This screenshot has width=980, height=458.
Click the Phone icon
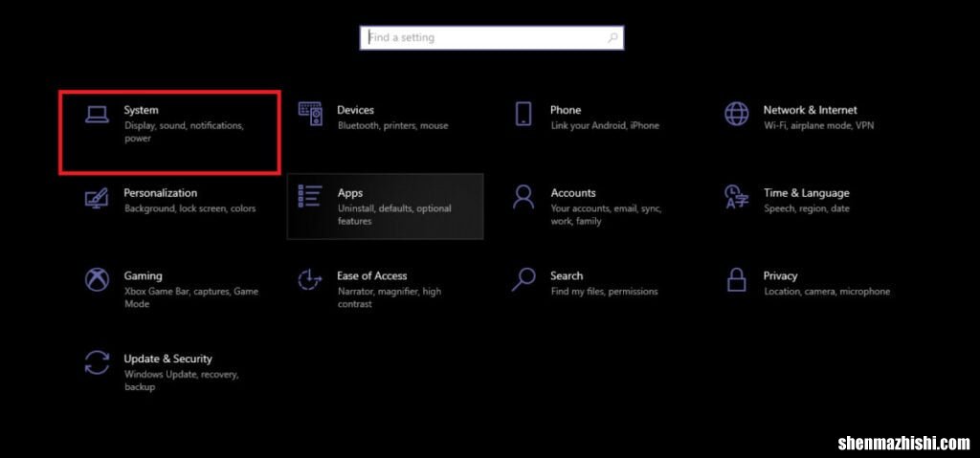point(523,114)
